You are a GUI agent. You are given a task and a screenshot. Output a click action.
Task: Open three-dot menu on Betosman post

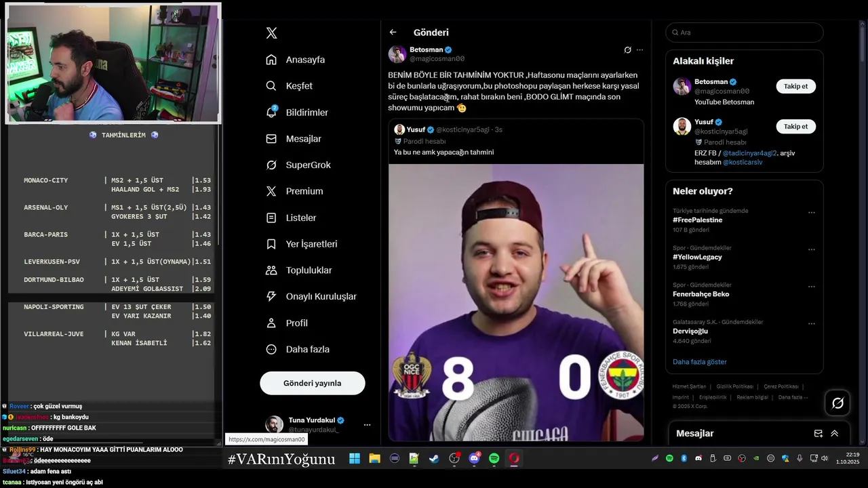639,49
